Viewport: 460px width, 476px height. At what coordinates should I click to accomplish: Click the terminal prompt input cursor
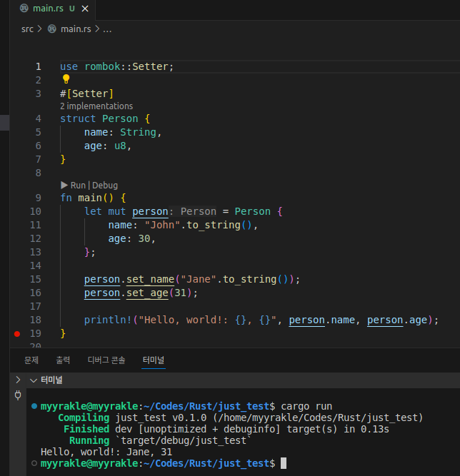pos(284,464)
